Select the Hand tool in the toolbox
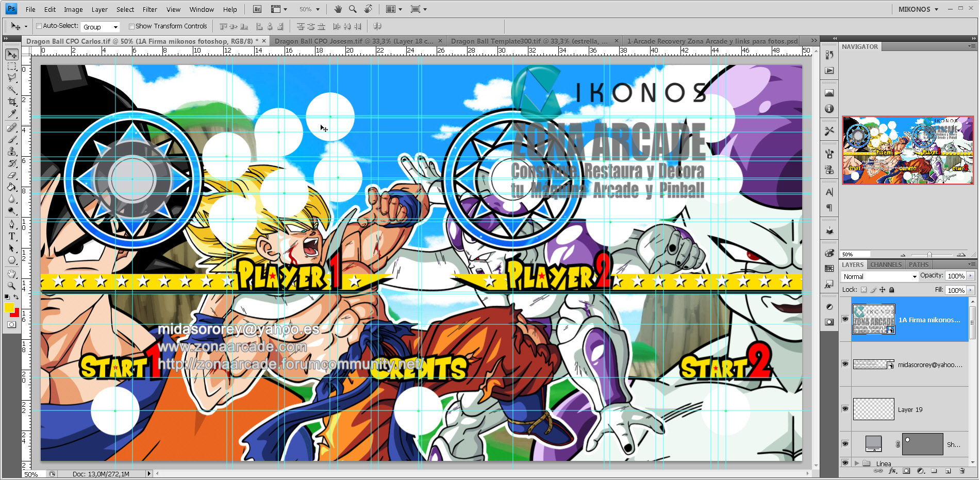980x480 pixels. (x=11, y=274)
